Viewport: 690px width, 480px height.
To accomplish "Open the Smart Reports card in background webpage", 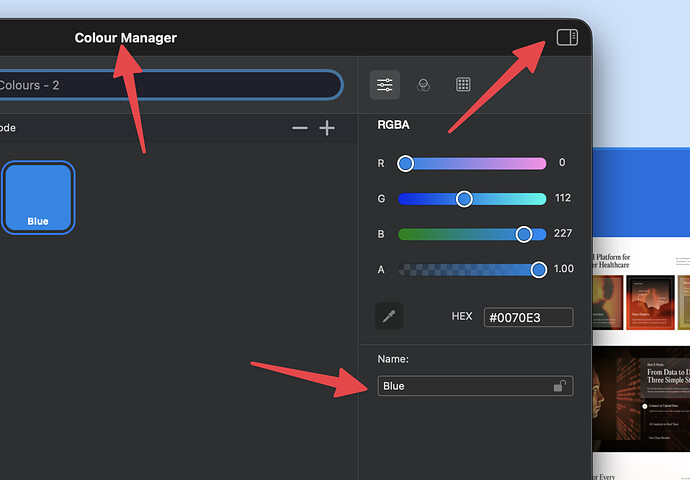I will point(650,302).
